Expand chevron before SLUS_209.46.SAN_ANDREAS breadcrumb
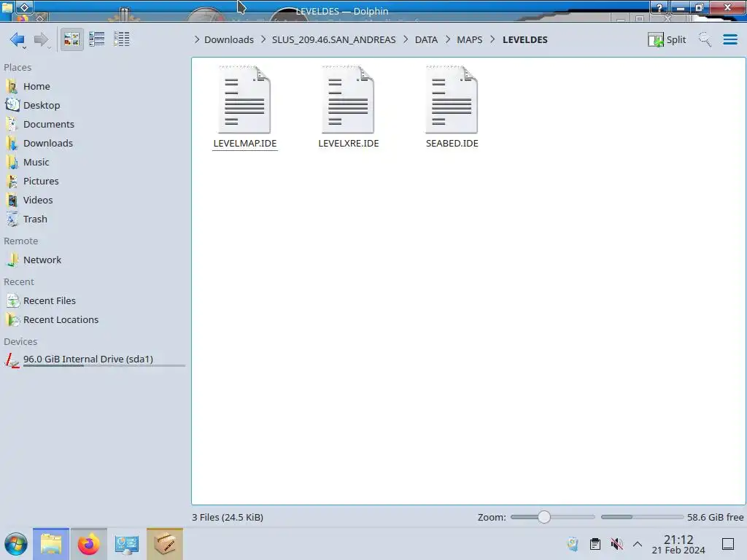 pos(263,39)
